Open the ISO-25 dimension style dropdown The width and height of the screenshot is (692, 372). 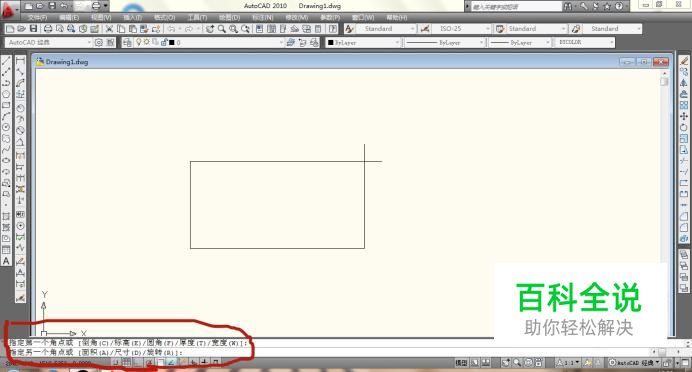tap(462, 29)
